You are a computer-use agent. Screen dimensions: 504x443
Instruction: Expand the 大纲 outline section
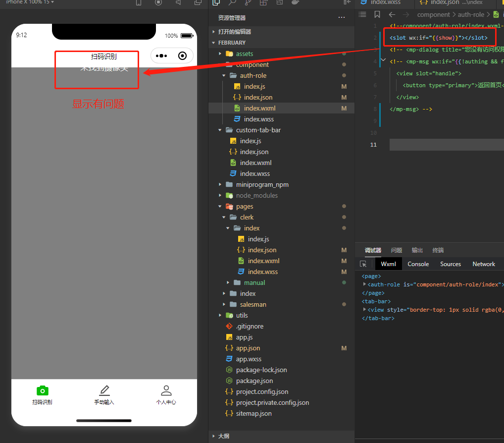click(213, 436)
